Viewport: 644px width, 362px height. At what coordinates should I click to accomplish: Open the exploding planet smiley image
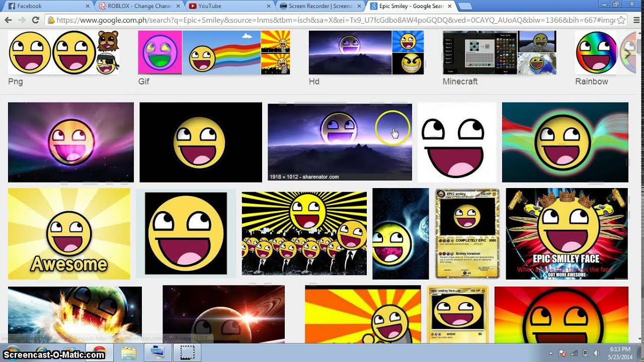75,315
